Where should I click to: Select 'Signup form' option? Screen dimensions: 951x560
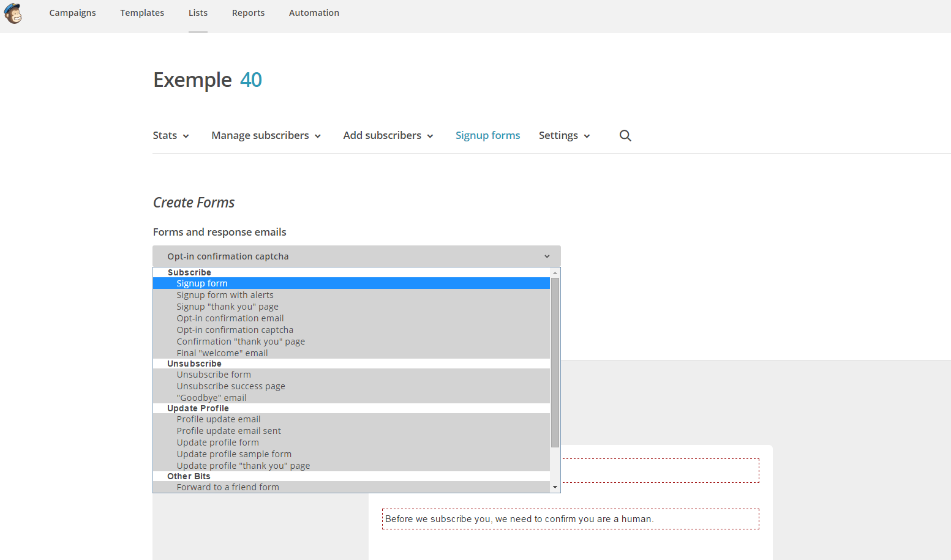[x=351, y=283]
